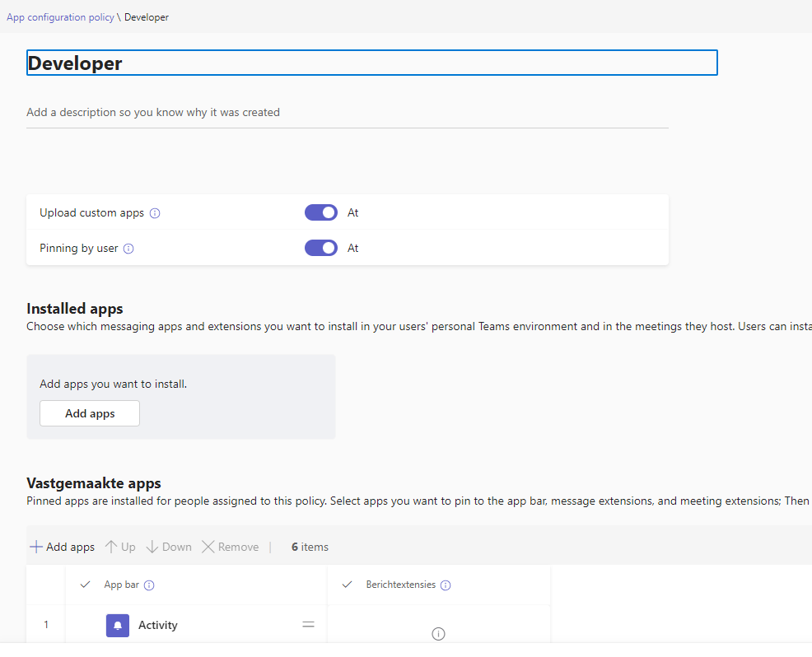
Task: Click the Activity row drag handle
Action: [x=308, y=626]
